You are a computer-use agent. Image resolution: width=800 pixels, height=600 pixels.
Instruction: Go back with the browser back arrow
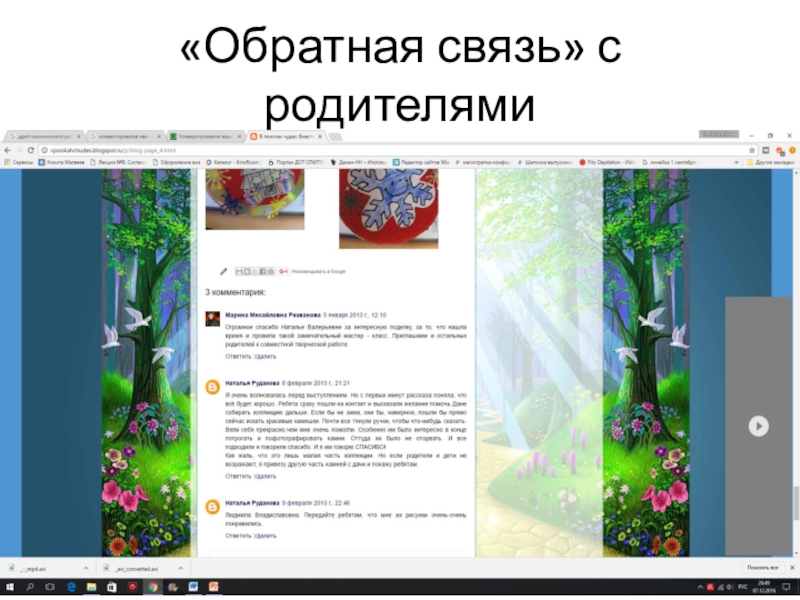[x=7, y=151]
